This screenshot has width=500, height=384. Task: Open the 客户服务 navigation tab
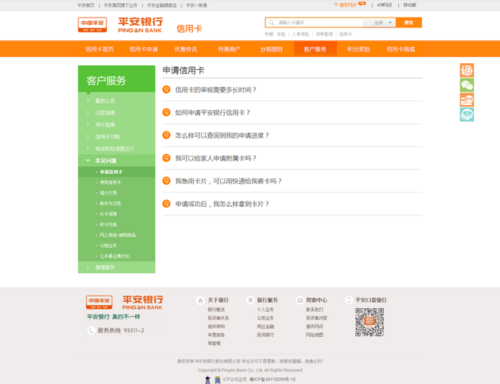pos(315,49)
